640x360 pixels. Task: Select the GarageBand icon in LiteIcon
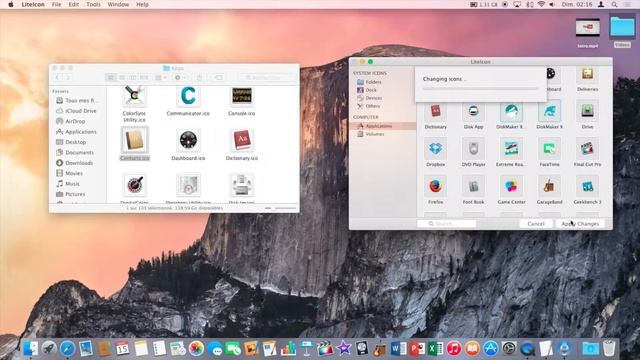(549, 187)
